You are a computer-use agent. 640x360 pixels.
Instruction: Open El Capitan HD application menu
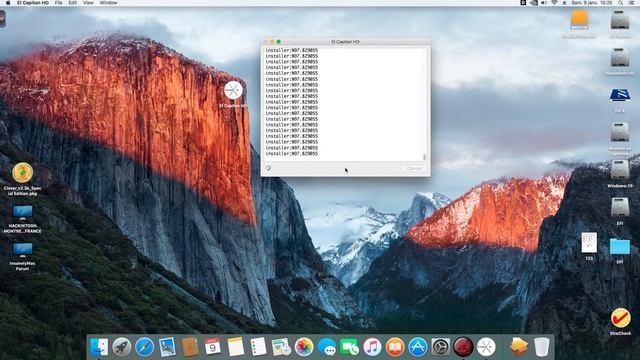[33, 3]
